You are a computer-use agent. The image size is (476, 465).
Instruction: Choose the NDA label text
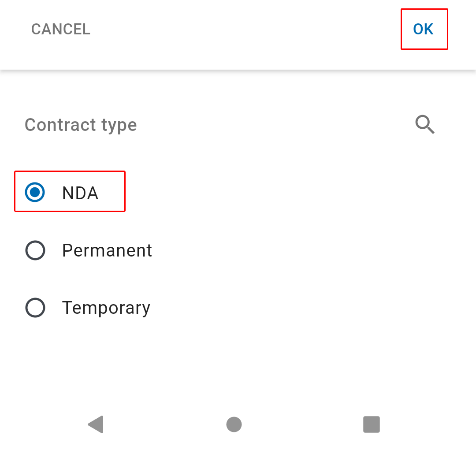tap(80, 193)
